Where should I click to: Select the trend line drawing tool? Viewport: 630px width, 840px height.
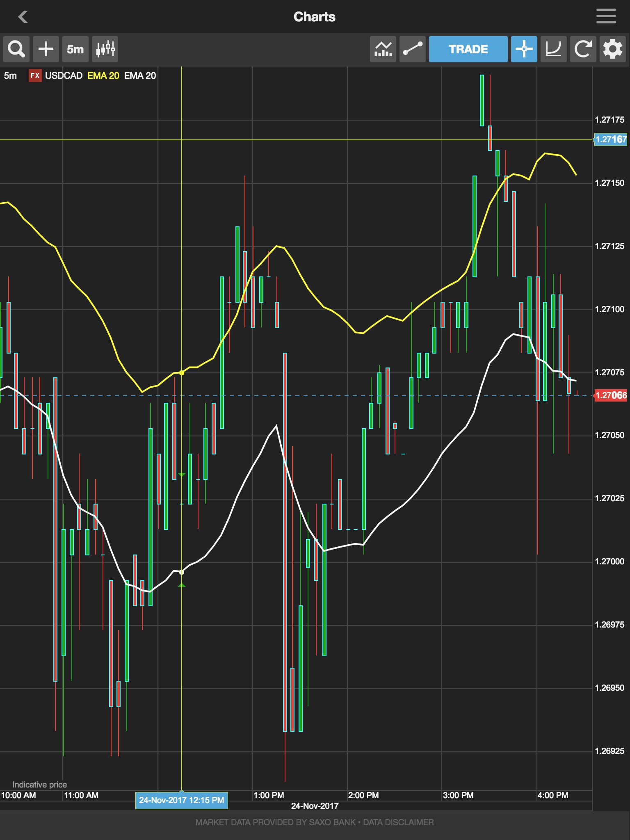pos(413,49)
